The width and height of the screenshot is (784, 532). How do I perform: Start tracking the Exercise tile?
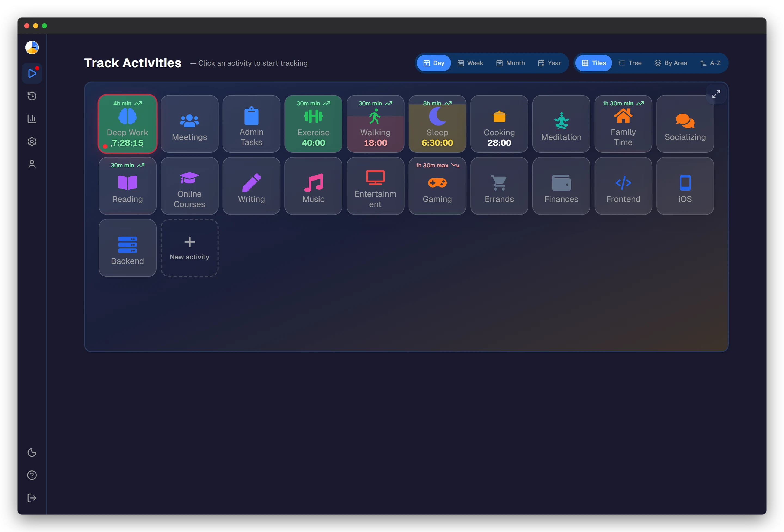313,124
